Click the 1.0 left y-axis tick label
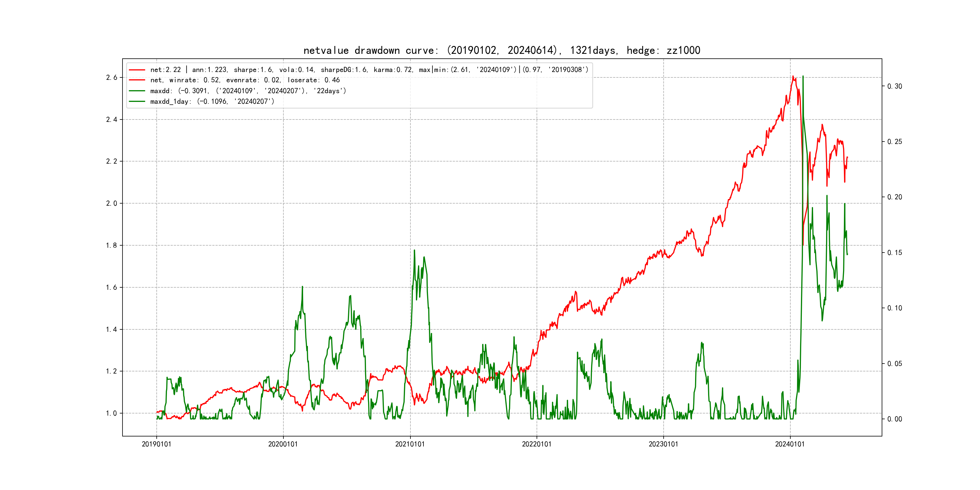The width and height of the screenshot is (980, 490). (x=112, y=413)
